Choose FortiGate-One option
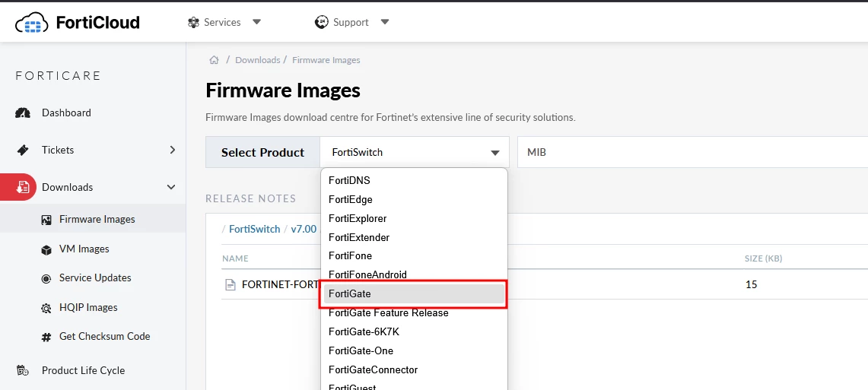Screen dimensions: 868x390 click(414, 350)
